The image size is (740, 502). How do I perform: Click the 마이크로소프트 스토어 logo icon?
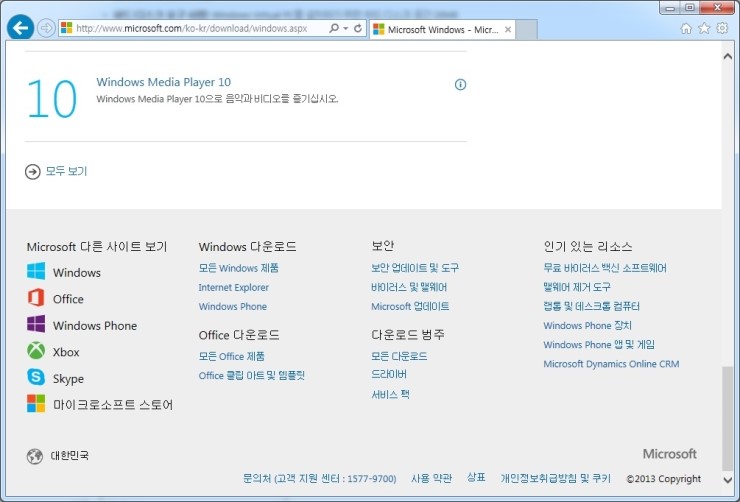36,403
